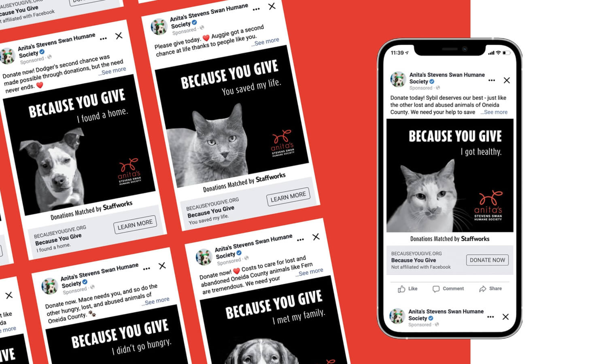607x364 pixels.
Task: Click LEARN MORE on the dog 'found a home' ad
Action: pyautogui.click(x=135, y=224)
